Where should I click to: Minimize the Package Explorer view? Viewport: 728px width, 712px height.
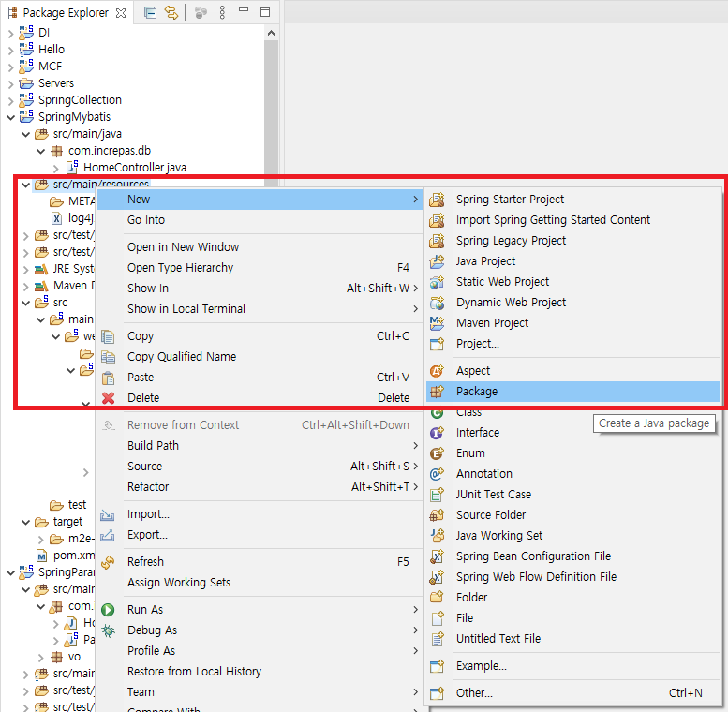tap(244, 9)
